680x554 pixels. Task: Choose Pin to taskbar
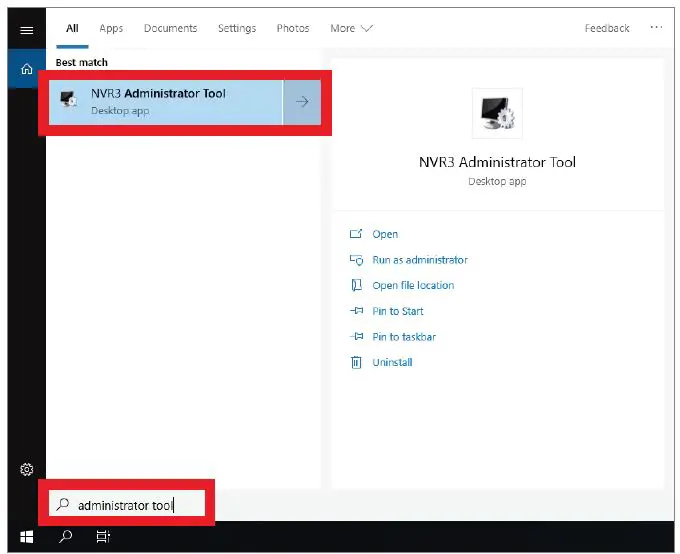tap(404, 336)
